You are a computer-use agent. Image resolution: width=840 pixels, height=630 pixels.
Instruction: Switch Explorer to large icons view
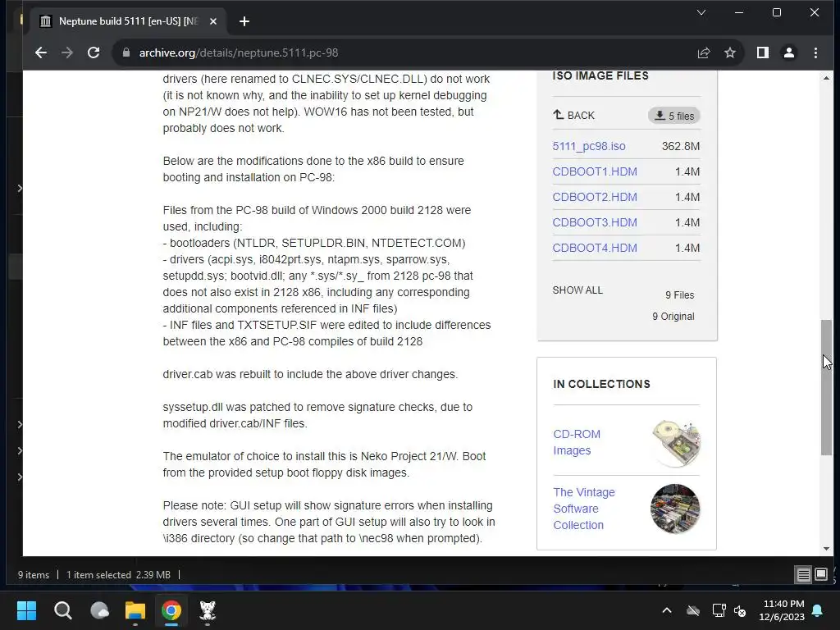[x=821, y=575]
